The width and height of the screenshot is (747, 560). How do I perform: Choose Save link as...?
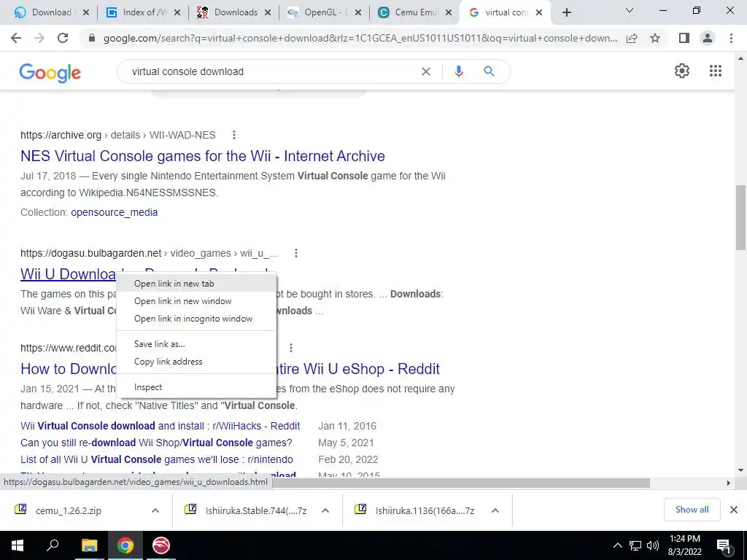click(x=196, y=344)
